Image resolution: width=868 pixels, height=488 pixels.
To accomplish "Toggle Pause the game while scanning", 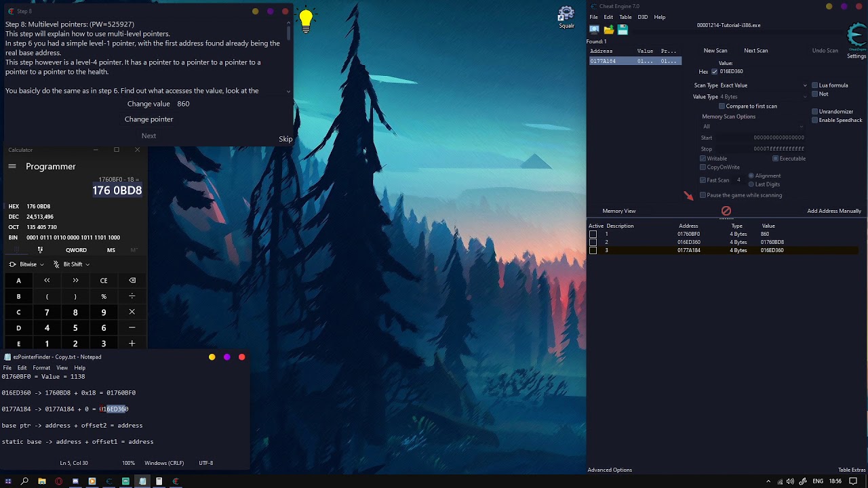I will click(703, 195).
